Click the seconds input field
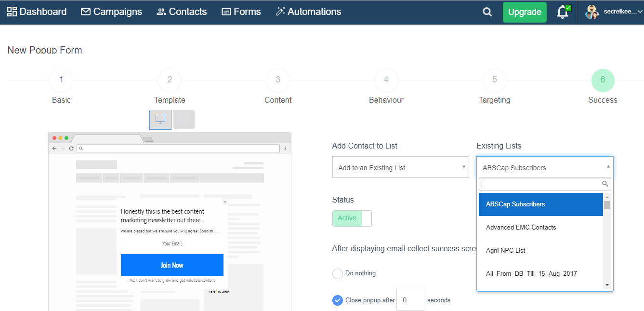 (411, 300)
